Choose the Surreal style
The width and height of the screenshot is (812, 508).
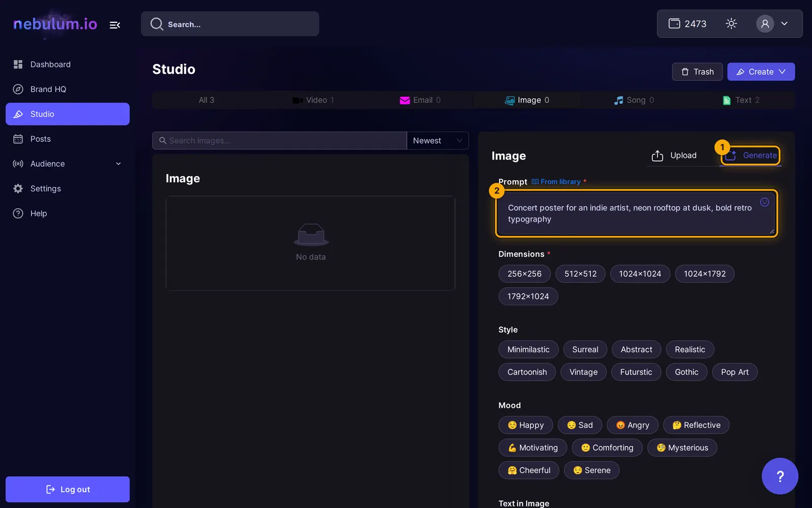coord(585,350)
